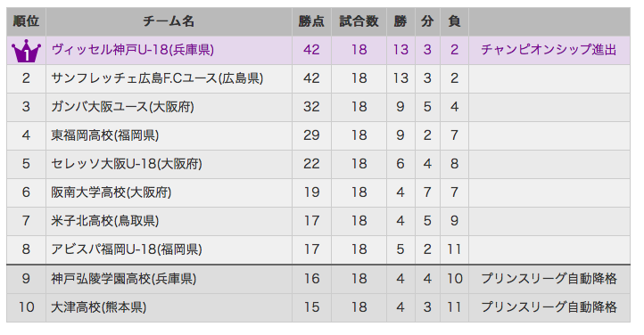The height and width of the screenshot is (335, 644).
Task: Click プリンスリーグ自動降格 note in rank 9 row
Action: point(549,279)
